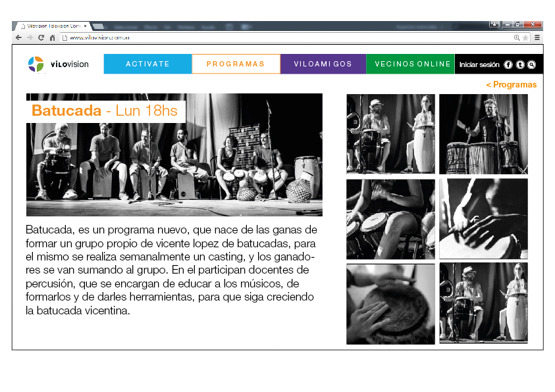555x392 pixels.
Task: Go back via the < Programas link
Action: click(x=512, y=84)
